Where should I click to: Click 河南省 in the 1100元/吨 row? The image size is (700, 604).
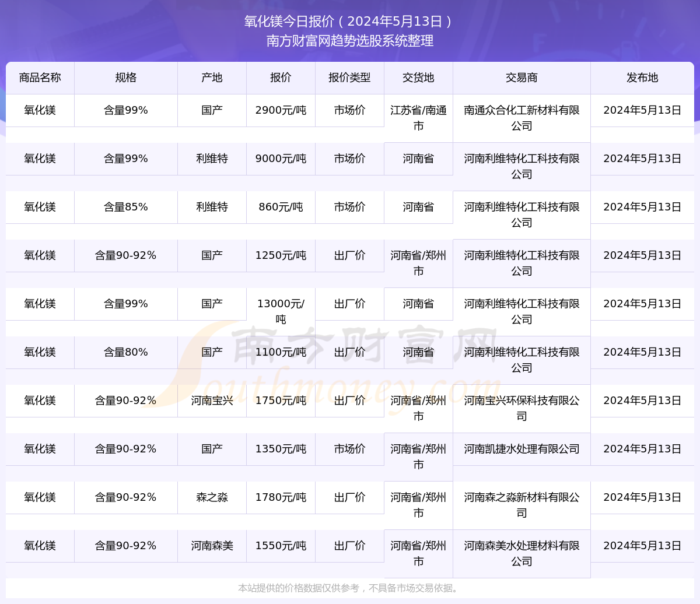point(418,352)
